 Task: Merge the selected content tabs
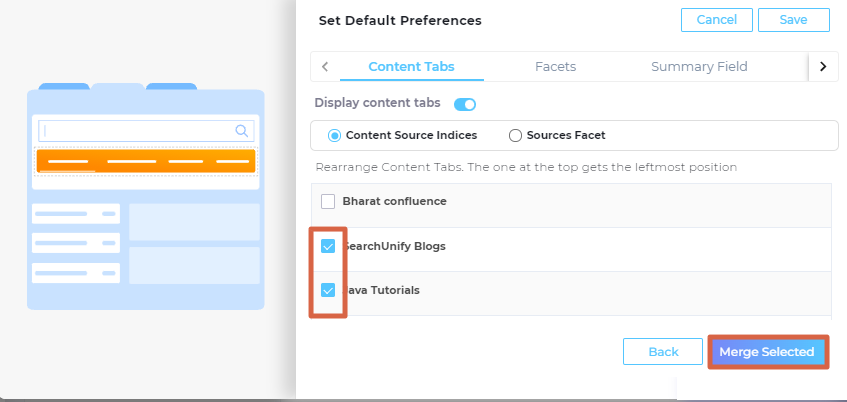click(767, 352)
